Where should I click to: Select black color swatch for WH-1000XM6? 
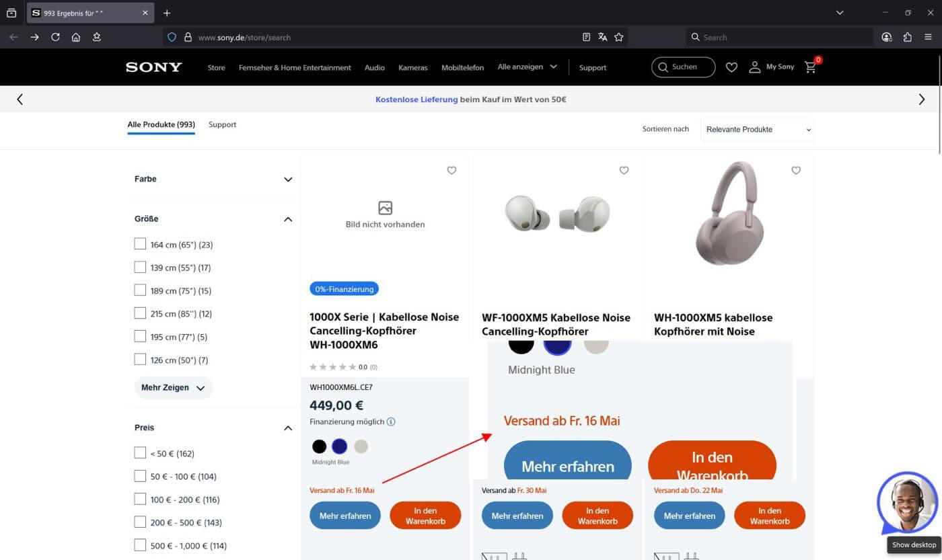pyautogui.click(x=319, y=446)
